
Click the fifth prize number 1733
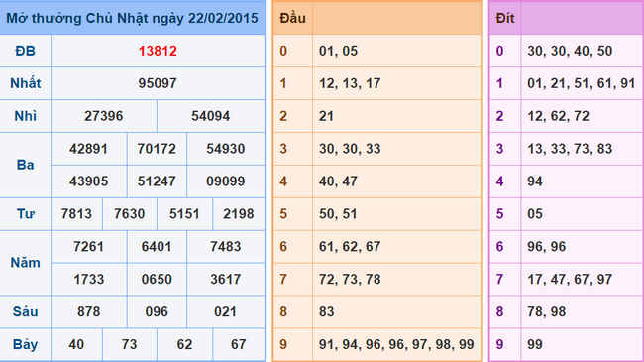[x=88, y=279]
